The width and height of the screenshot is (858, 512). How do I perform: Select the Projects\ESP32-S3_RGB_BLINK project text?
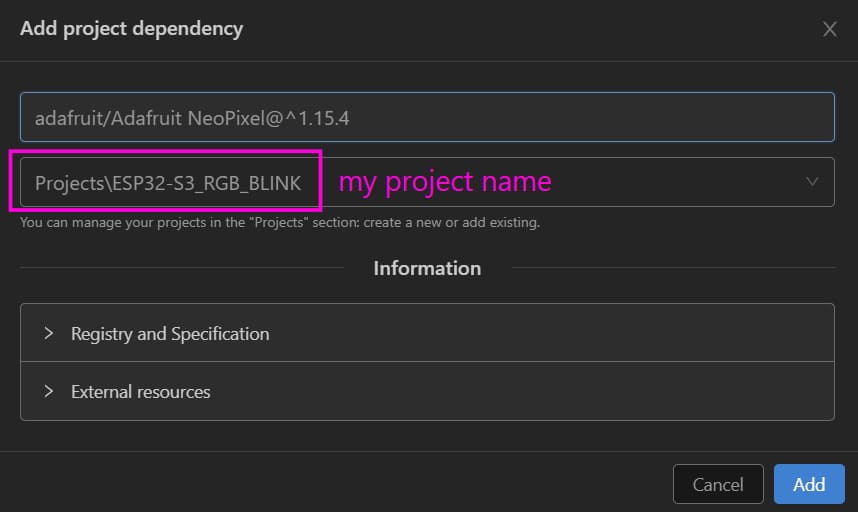click(168, 183)
